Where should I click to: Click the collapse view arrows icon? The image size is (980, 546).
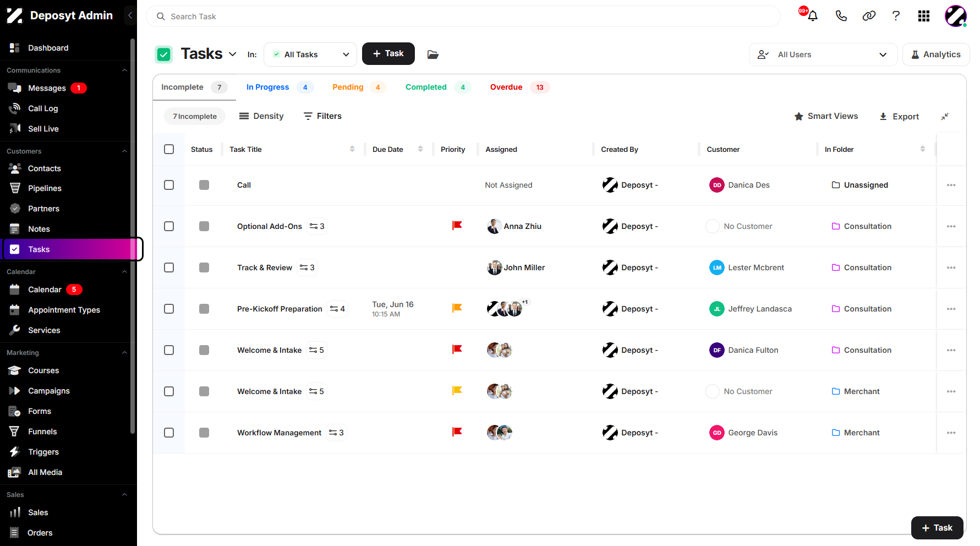tap(945, 116)
